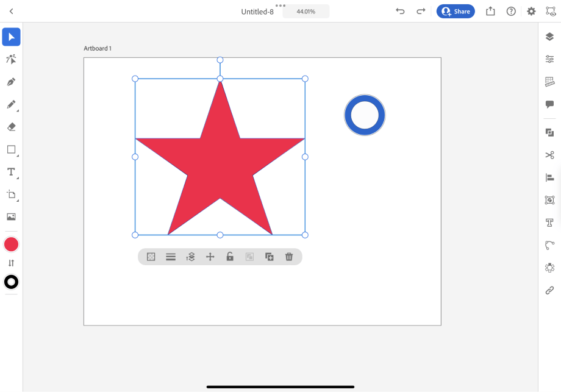The image size is (561, 392).
Task: Open the Place image tool
Action: [11, 217]
